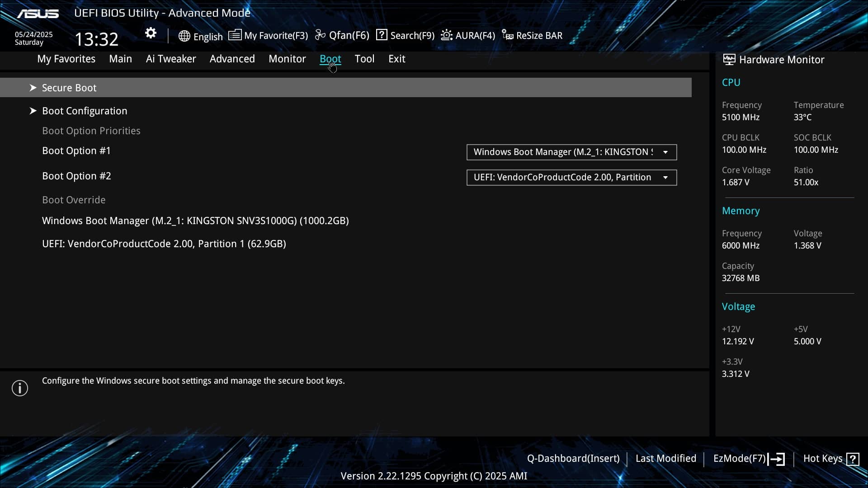The height and width of the screenshot is (488, 868).
Task: Open the Monitor tab
Action: (x=287, y=59)
